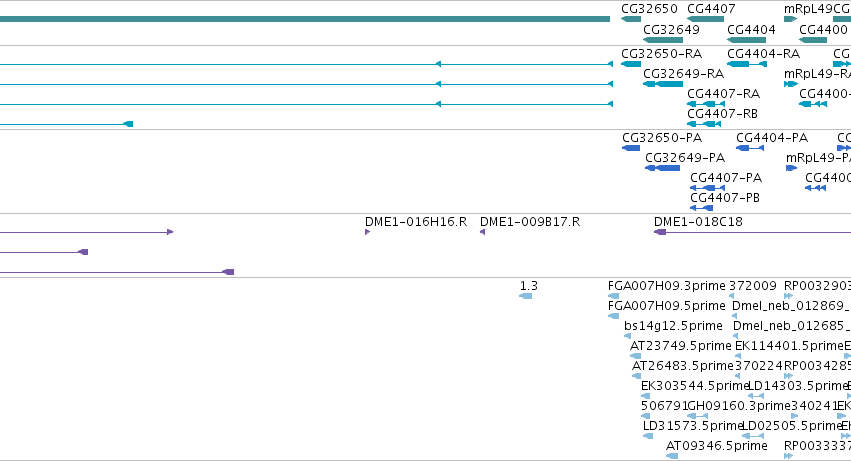Click the CG32649 gene name label
The image size is (851, 461).
tap(671, 30)
